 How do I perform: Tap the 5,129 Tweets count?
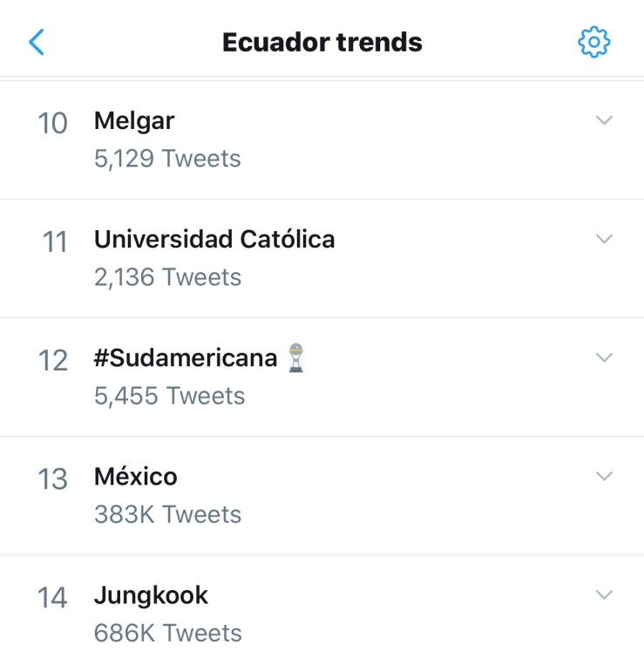tap(167, 159)
